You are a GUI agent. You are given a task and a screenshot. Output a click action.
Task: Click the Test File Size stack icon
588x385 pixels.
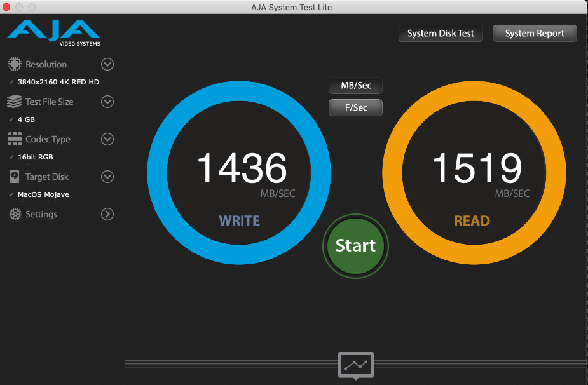click(x=15, y=102)
